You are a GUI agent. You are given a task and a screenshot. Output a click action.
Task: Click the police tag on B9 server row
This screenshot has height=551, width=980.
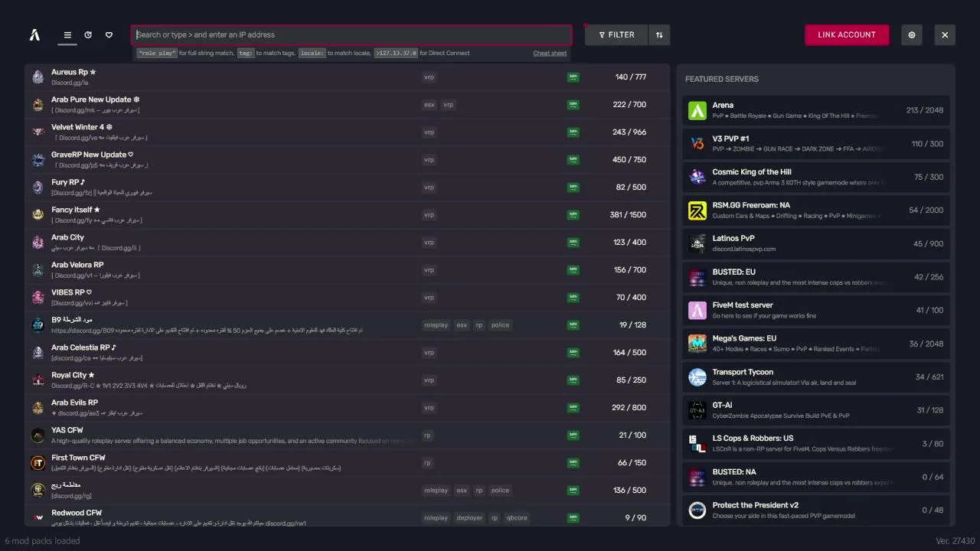click(x=500, y=325)
